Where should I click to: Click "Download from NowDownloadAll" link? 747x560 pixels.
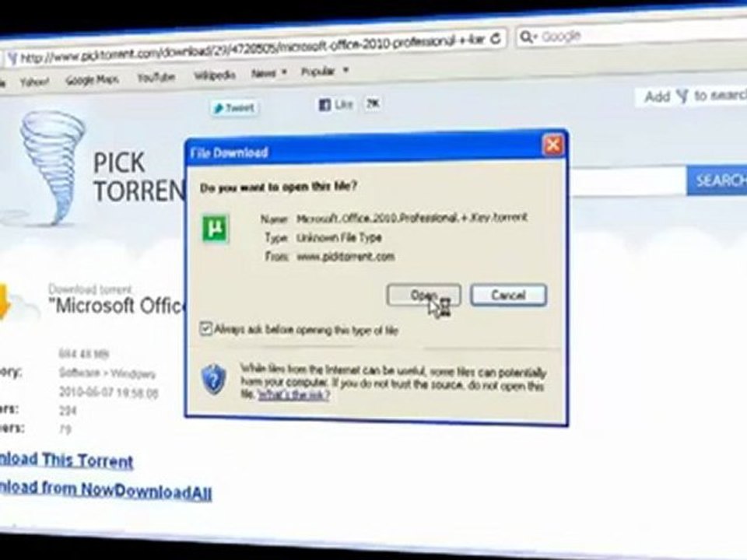[x=106, y=489]
